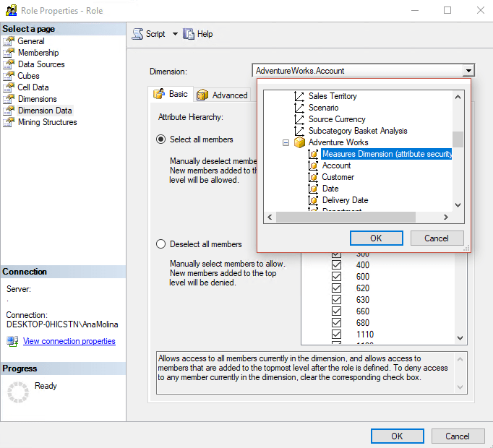Viewport: 493px width, 448px height.
Task: Click the view connection properties icon
Action: coord(12,341)
